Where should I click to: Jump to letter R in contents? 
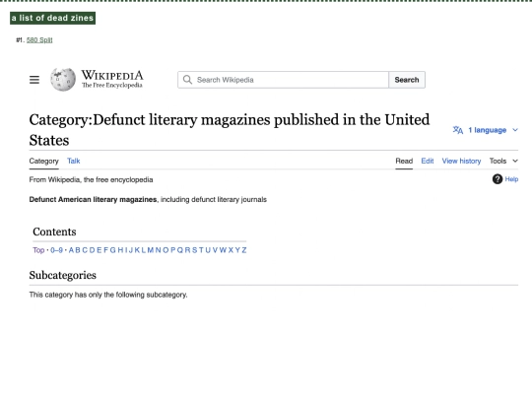(x=187, y=250)
